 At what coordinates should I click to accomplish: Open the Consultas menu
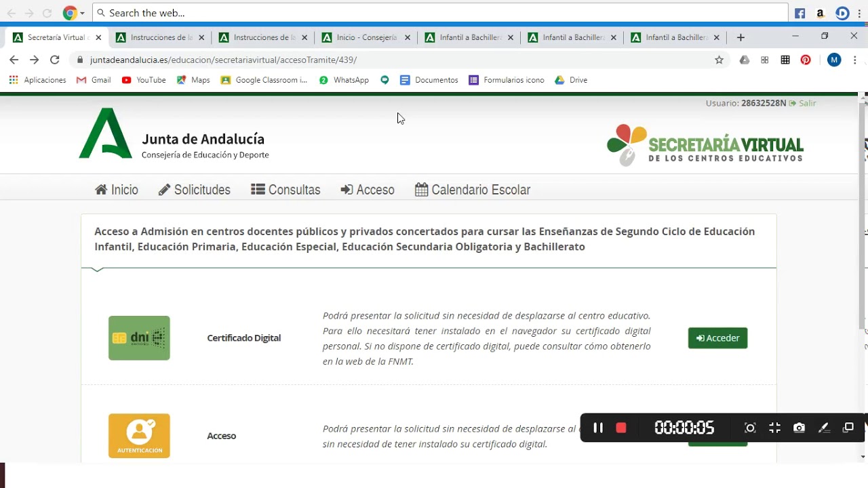coord(285,190)
